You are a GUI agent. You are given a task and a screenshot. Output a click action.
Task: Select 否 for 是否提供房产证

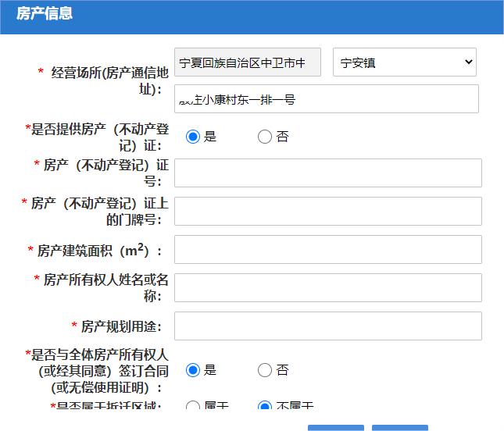265,137
